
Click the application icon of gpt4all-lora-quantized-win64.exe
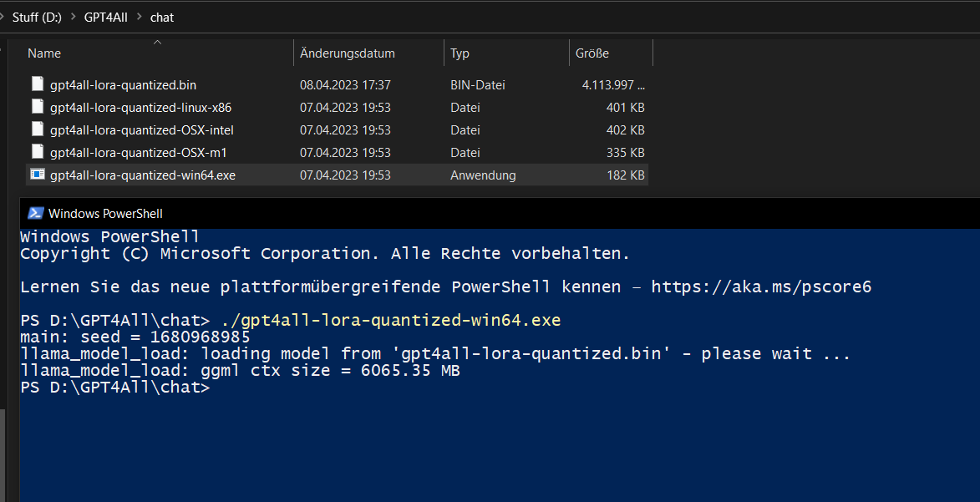coord(37,175)
